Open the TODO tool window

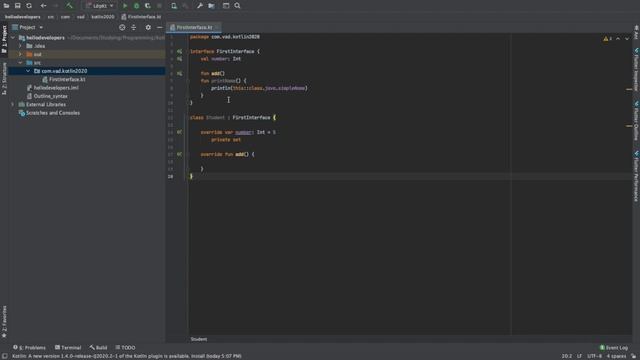(x=125, y=348)
